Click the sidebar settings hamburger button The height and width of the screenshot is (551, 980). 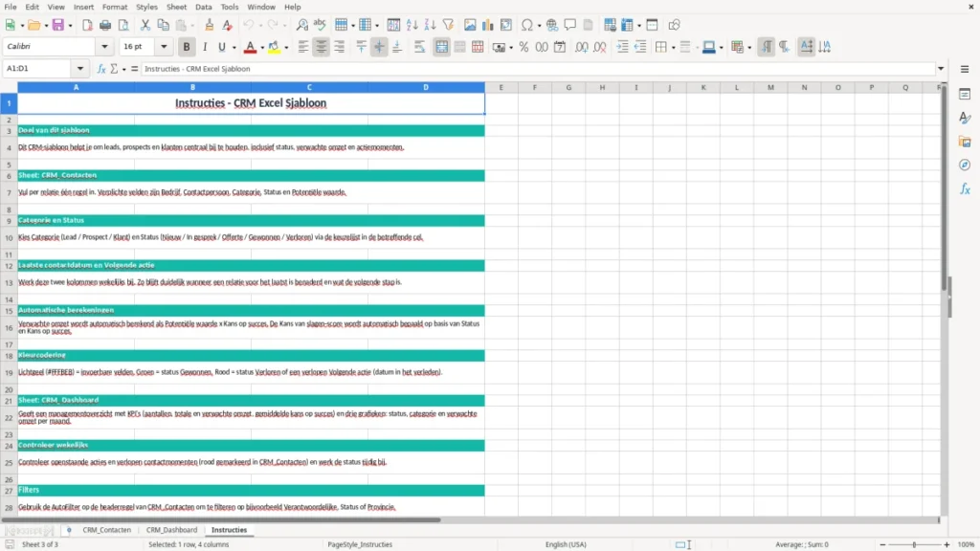(x=965, y=69)
